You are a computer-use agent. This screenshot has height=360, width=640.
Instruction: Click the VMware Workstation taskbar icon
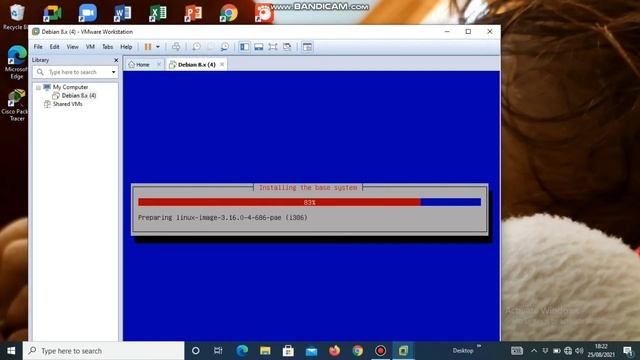[x=404, y=351]
